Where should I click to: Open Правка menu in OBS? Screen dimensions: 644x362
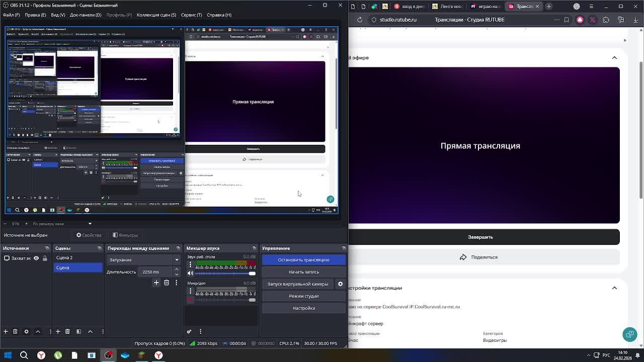tap(35, 15)
